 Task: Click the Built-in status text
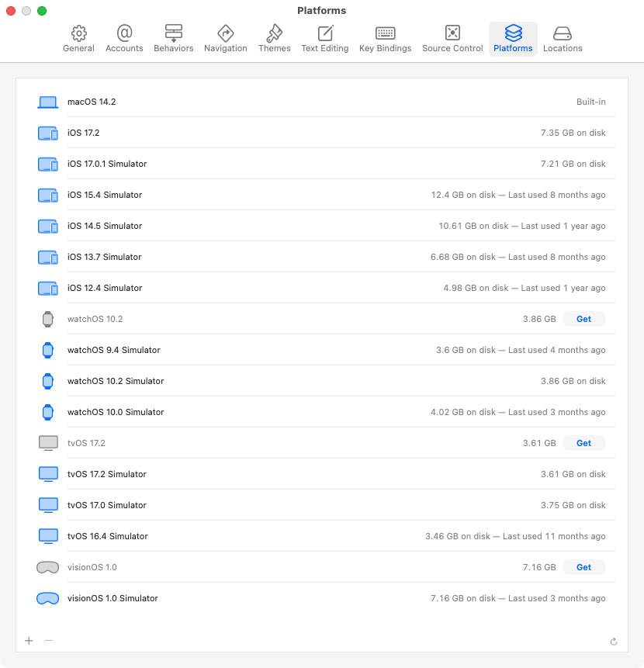[x=590, y=102]
